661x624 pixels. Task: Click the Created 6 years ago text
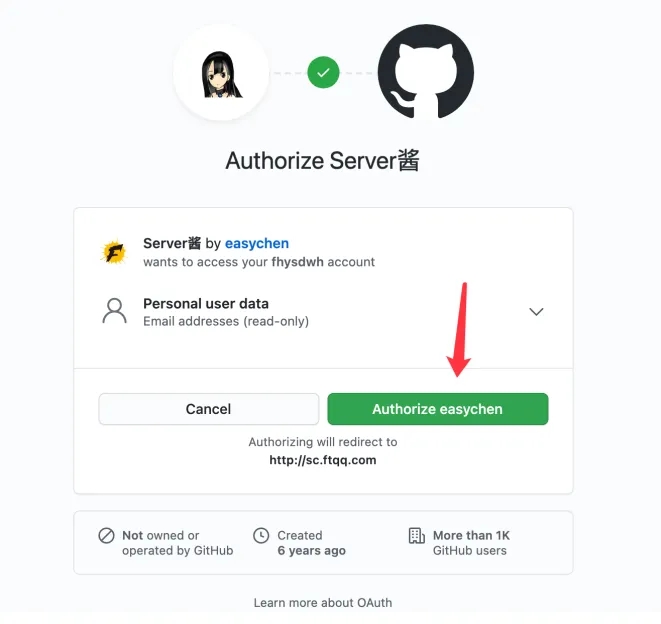click(x=312, y=543)
